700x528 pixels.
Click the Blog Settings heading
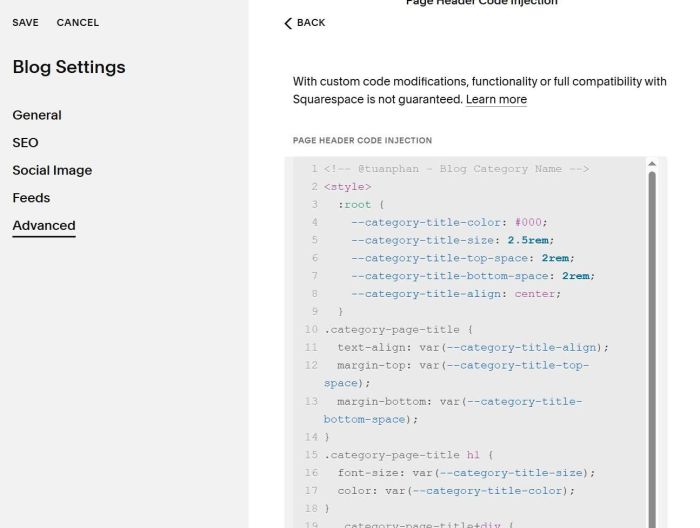(x=69, y=67)
